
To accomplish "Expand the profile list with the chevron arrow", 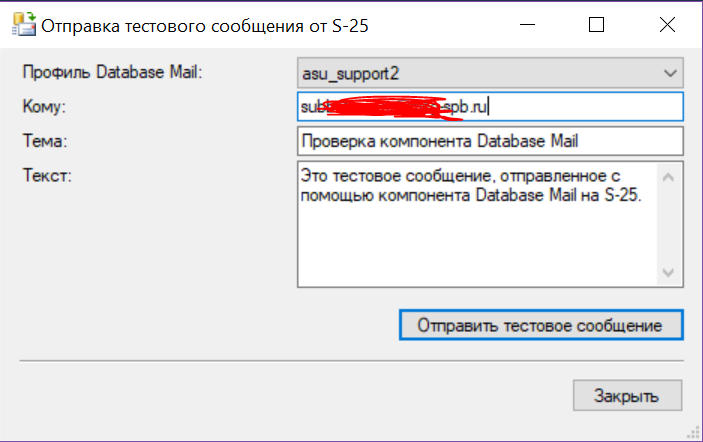I will coord(669,73).
